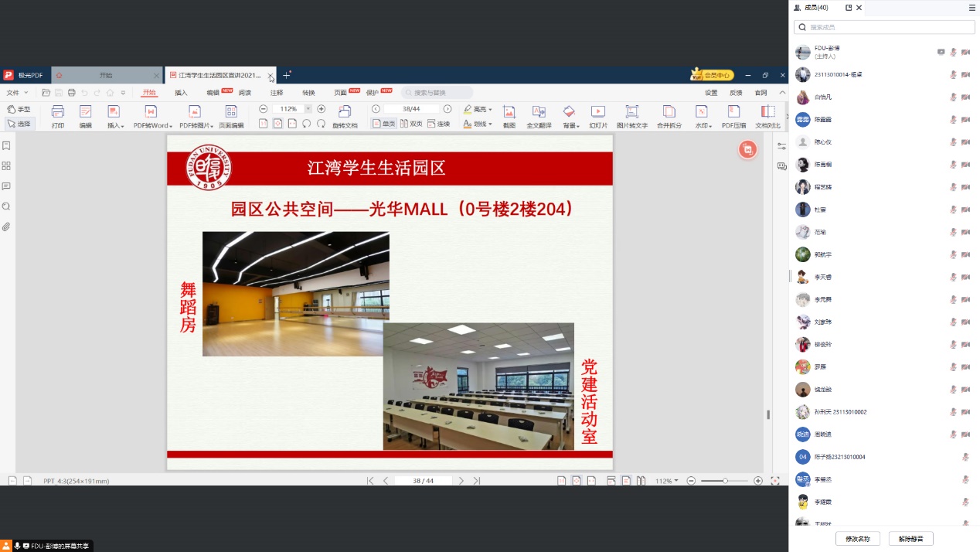Click the open file folder icon
The height and width of the screenshot is (552, 980).
[46, 93]
